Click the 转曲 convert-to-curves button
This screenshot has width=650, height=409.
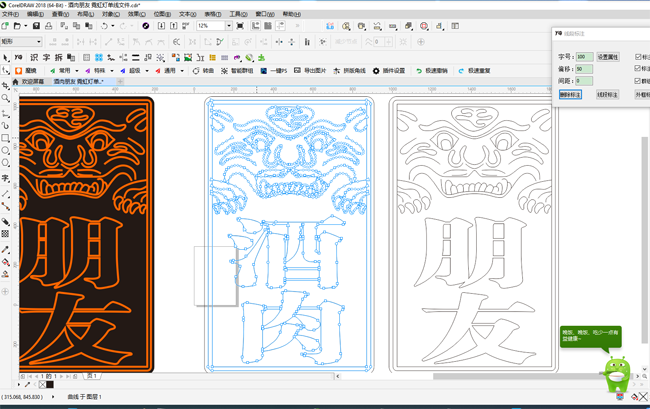[x=204, y=71]
